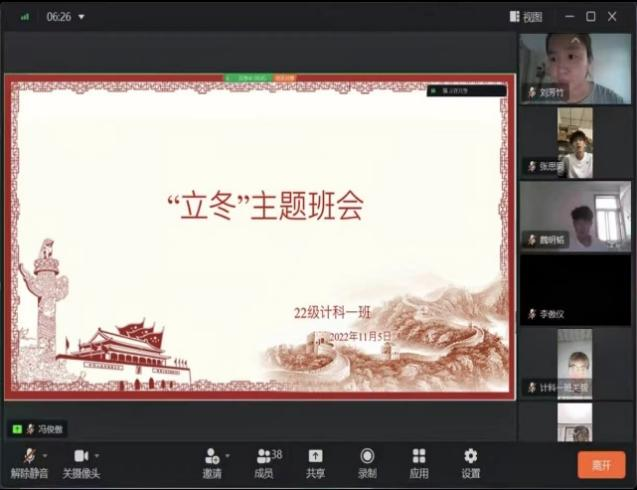Open the 视图 view layout menu
Image resolution: width=637 pixels, height=490 pixels.
pyautogui.click(x=526, y=16)
